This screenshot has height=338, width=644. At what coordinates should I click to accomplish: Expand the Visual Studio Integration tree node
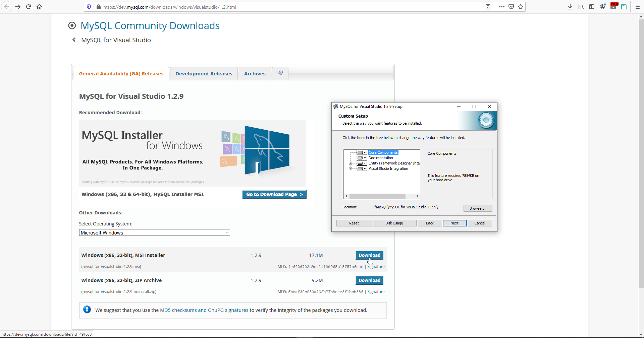click(350, 169)
